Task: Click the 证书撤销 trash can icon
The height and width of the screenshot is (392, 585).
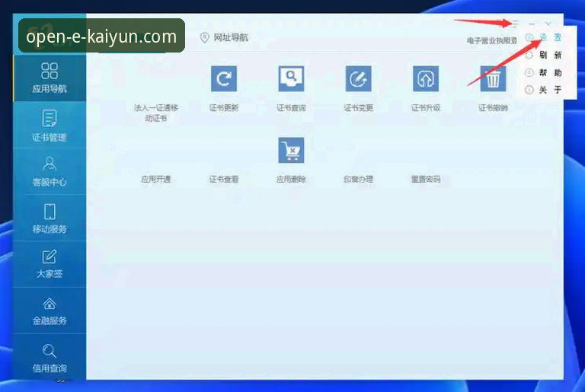Action: coord(493,78)
